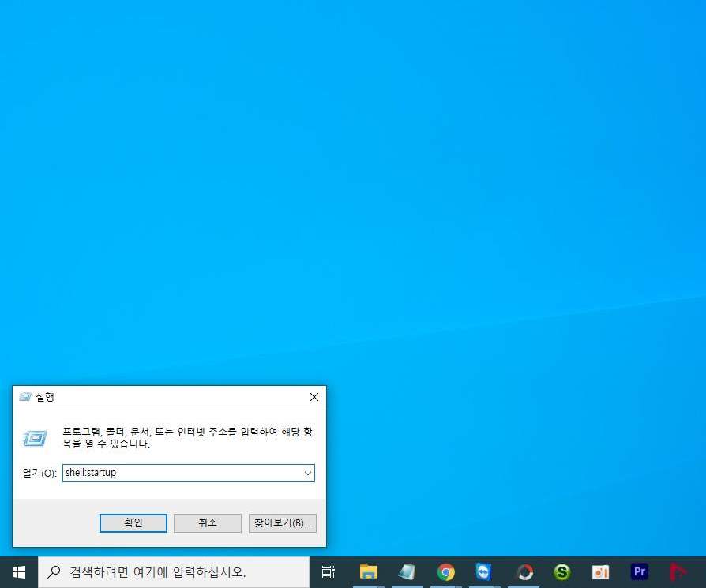
Task: Click the 취소 button in the Run dialog
Action: tap(207, 522)
